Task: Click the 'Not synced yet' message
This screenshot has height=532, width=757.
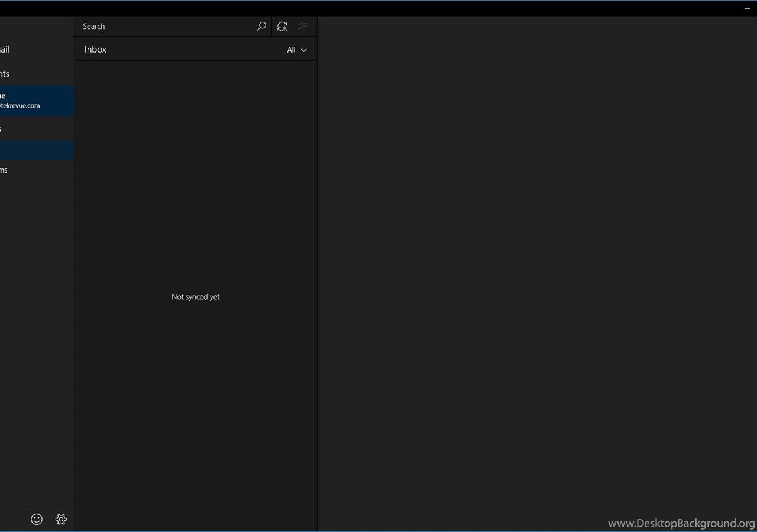Action: [x=195, y=297]
